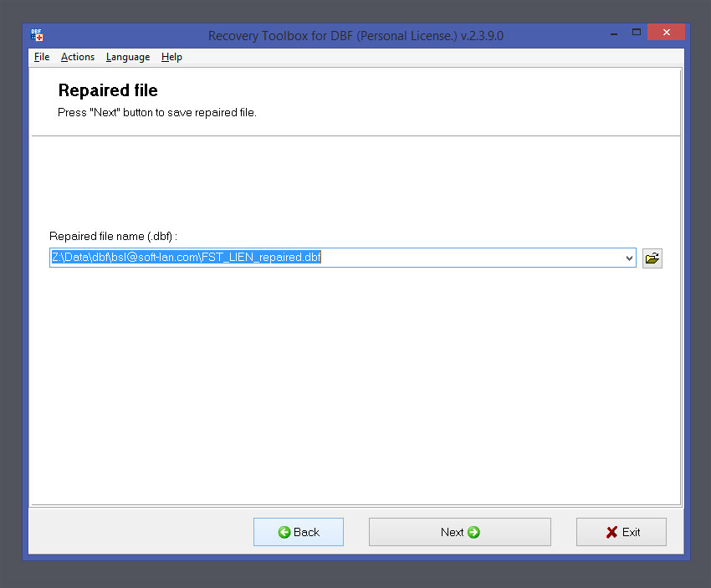Click Next to save repaired file
This screenshot has width=711, height=588.
tap(460, 532)
